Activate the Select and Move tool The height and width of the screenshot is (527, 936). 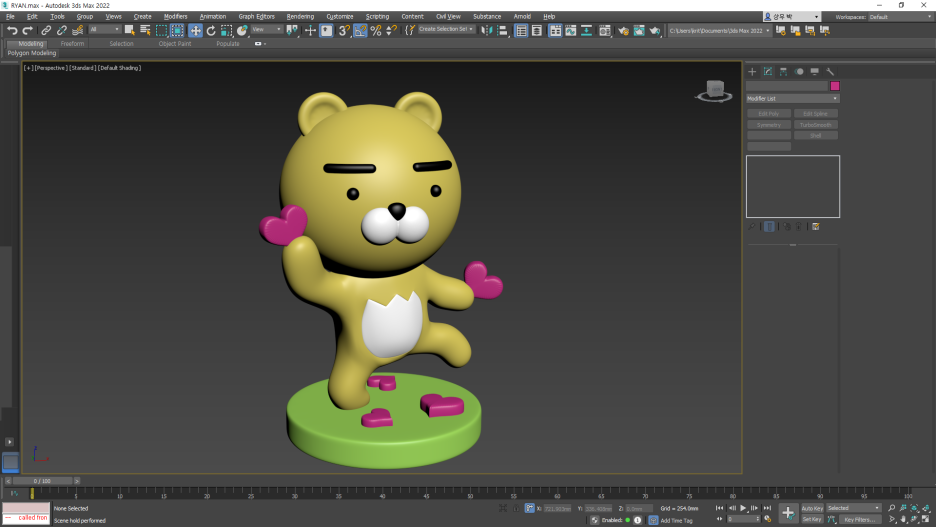tap(195, 30)
